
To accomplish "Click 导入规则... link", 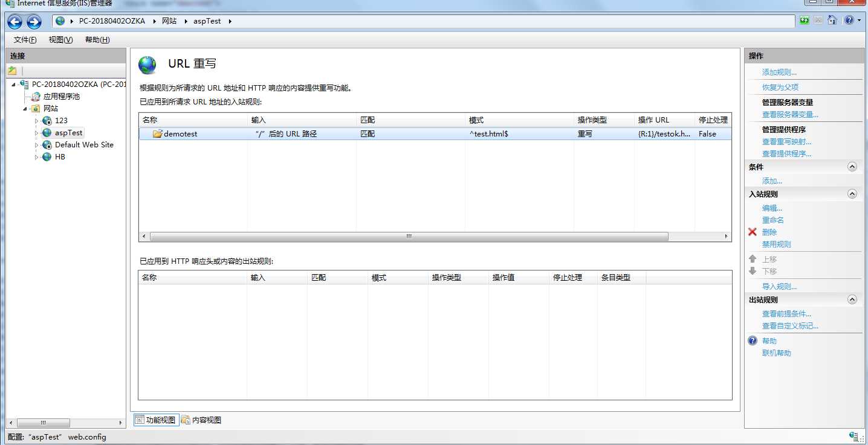I will [779, 287].
